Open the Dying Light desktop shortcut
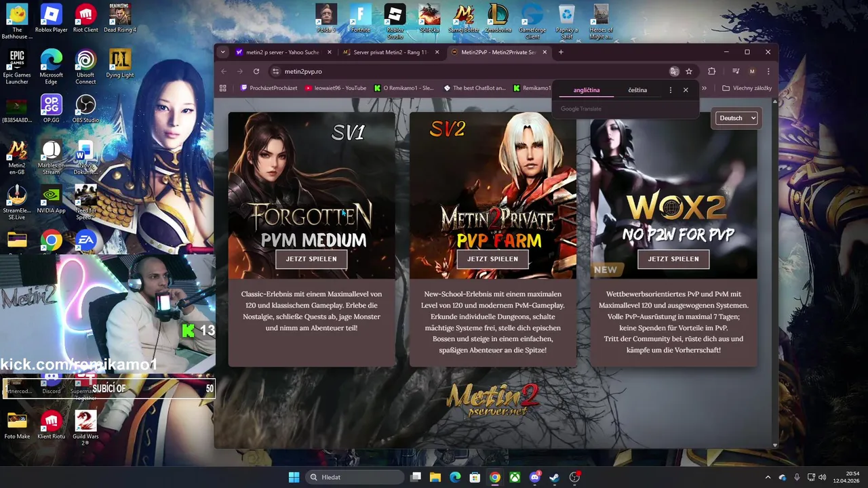868x488 pixels. 120,64
